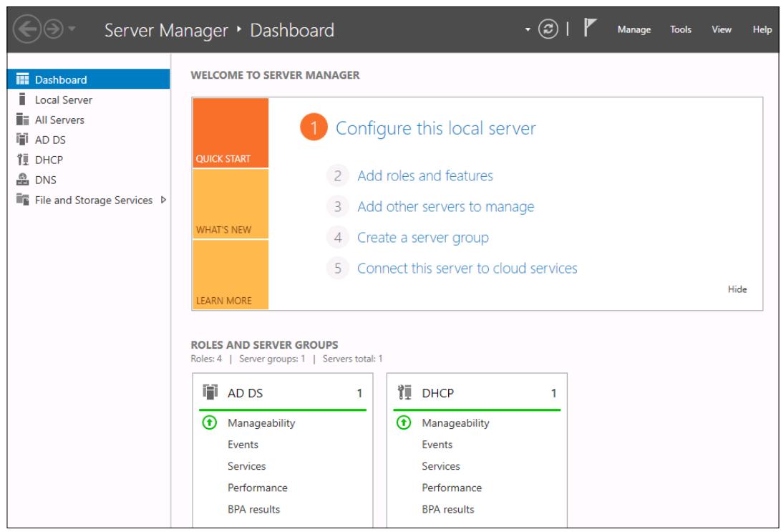Click Server Manager breadcrumb text
The width and height of the screenshot is (781, 532).
(x=166, y=30)
